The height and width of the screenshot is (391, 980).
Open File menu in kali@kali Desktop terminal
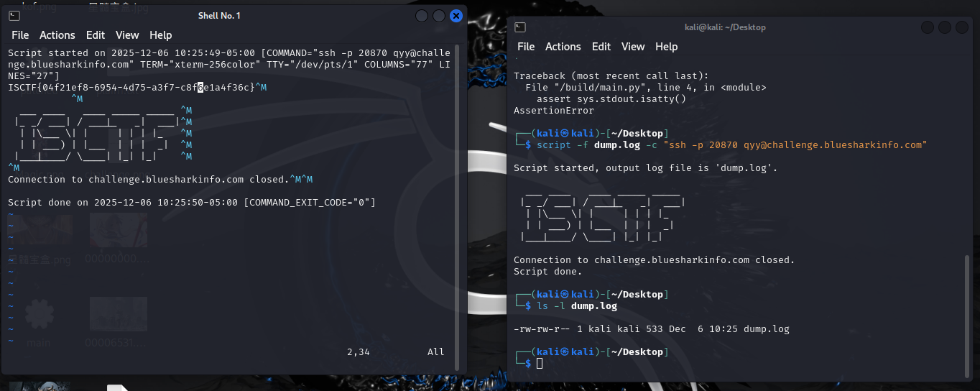click(x=526, y=47)
